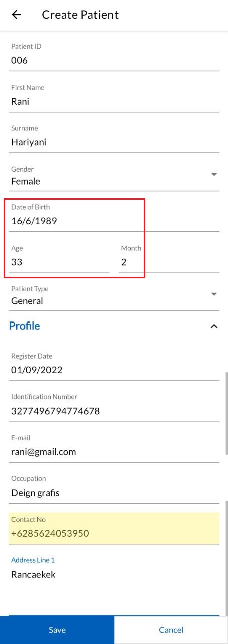Screen dimensions: 228x644
Task: Select the Age field showing 33
Action: coord(59,257)
